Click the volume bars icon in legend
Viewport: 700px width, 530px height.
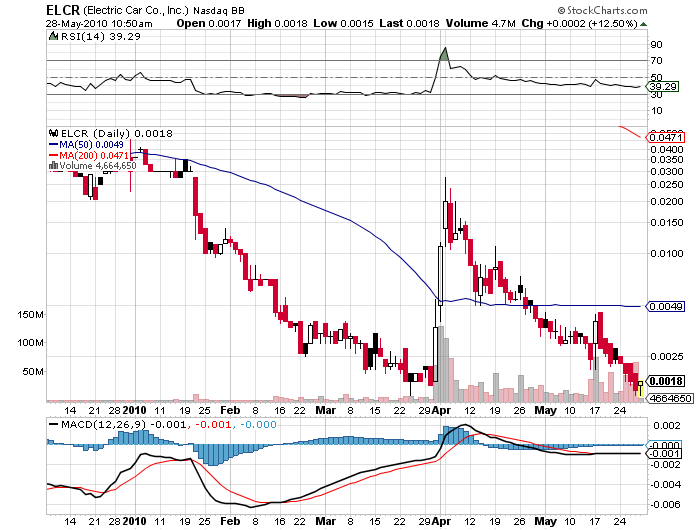click(x=54, y=166)
